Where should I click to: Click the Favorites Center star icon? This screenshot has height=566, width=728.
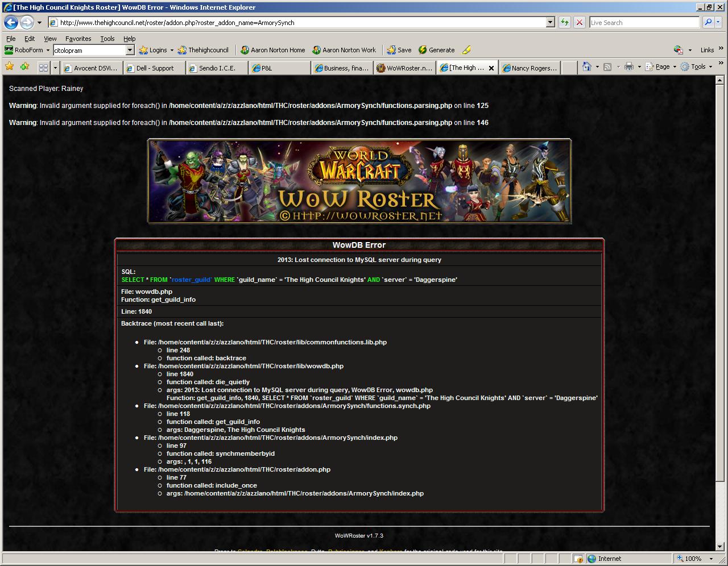click(x=10, y=67)
